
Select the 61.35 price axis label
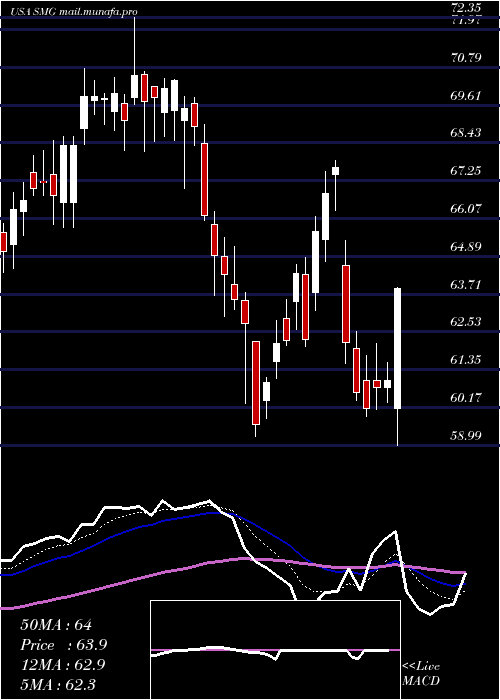click(x=464, y=359)
